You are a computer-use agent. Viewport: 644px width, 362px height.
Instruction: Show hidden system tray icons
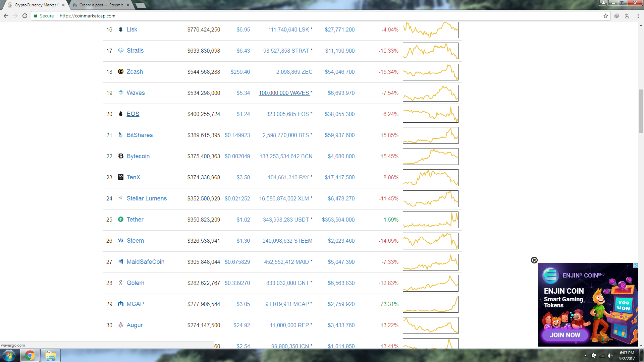point(586,356)
